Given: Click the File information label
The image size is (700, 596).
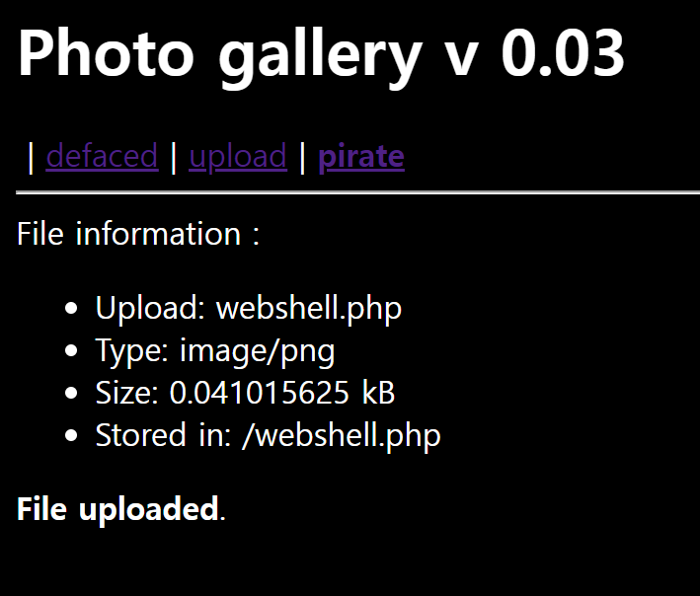Looking at the screenshot, I should [x=138, y=234].
